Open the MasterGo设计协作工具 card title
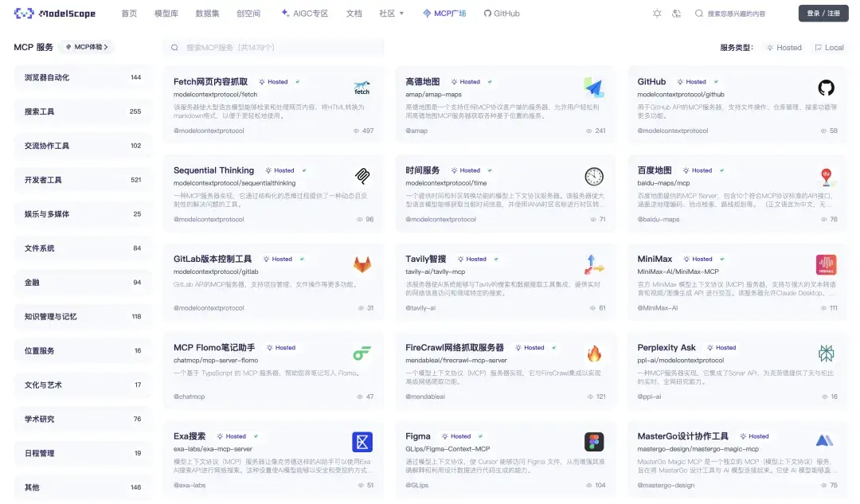This screenshot has height=504, width=860. tap(683, 436)
